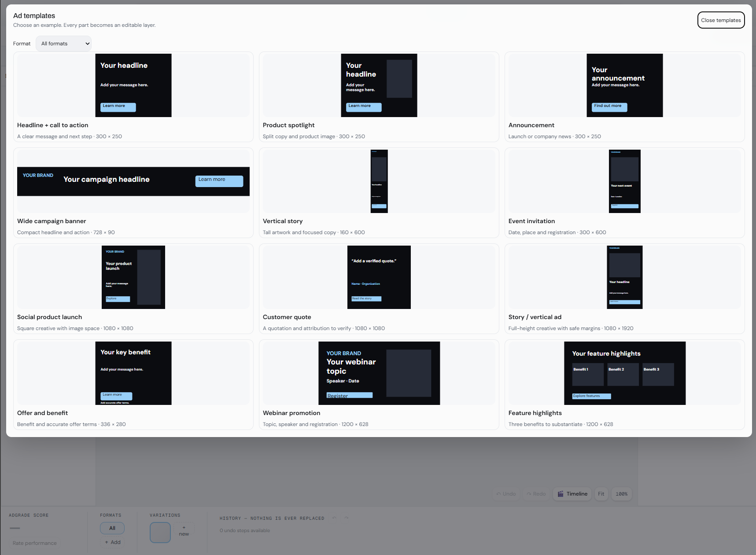Close the Ad templates panel
Screen dimensions: 756x555
coord(721,20)
